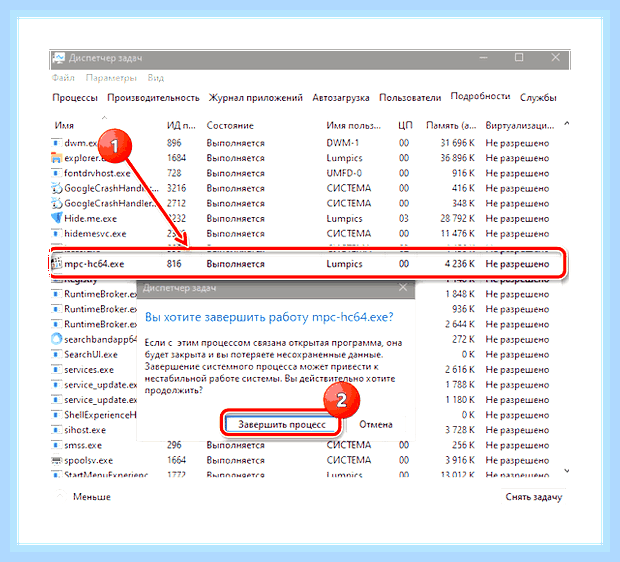620x562 pixels.
Task: Click the dwm.exe process icon
Action: click(x=57, y=143)
